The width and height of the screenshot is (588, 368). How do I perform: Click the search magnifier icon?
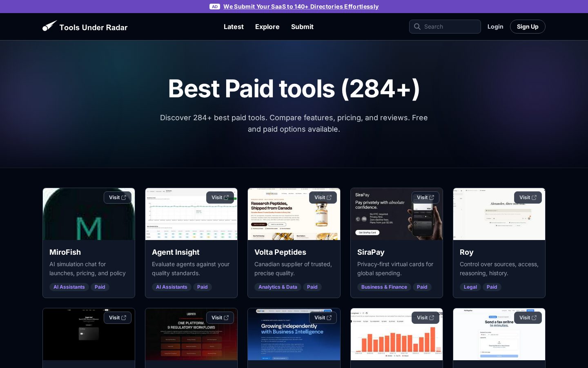coord(417,27)
